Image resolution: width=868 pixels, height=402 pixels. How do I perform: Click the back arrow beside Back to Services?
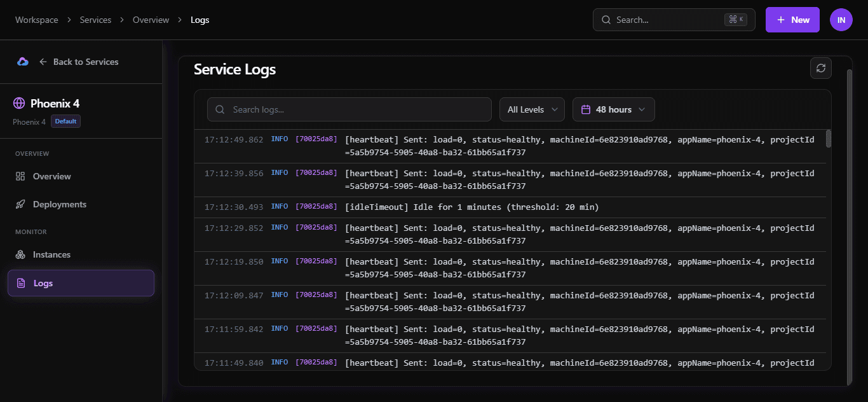click(43, 61)
